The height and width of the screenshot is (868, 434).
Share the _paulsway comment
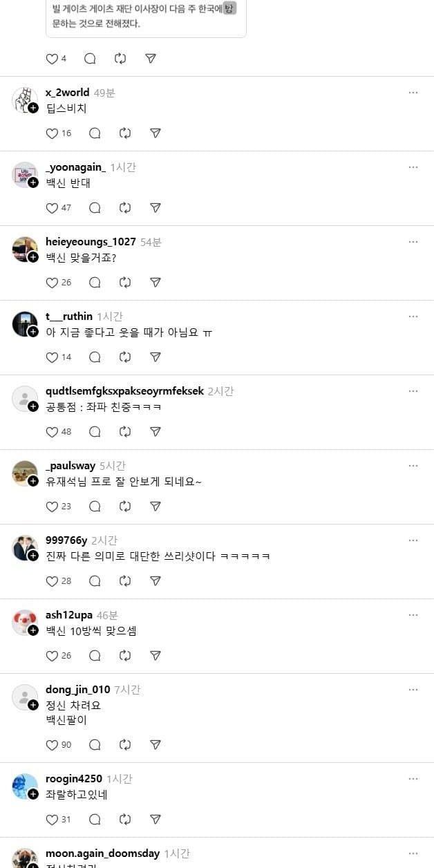point(155,507)
